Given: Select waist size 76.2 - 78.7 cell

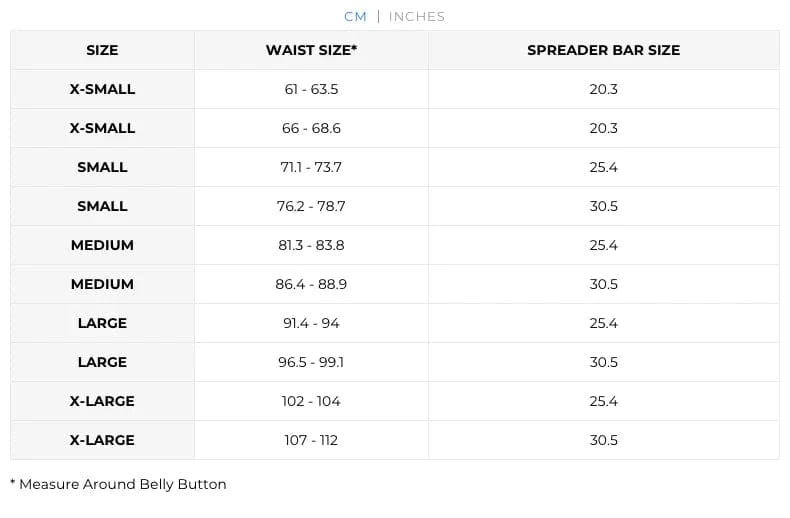Looking at the screenshot, I should point(311,206).
